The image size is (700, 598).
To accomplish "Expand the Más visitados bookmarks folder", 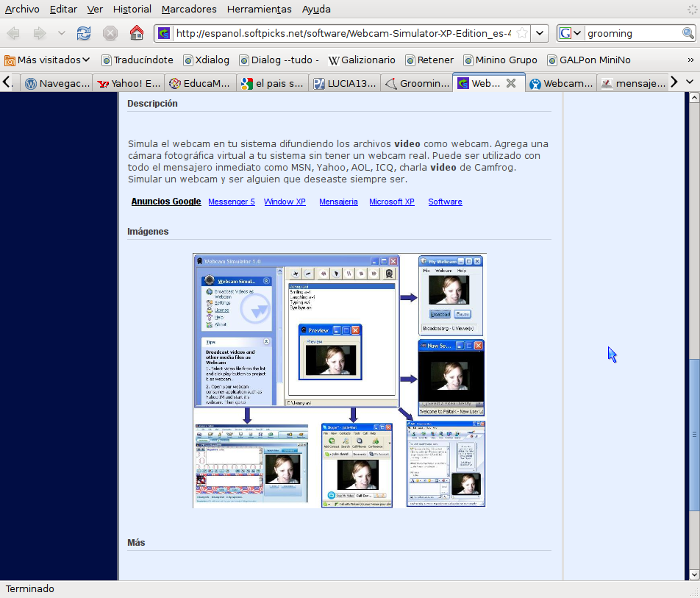I will 47,60.
